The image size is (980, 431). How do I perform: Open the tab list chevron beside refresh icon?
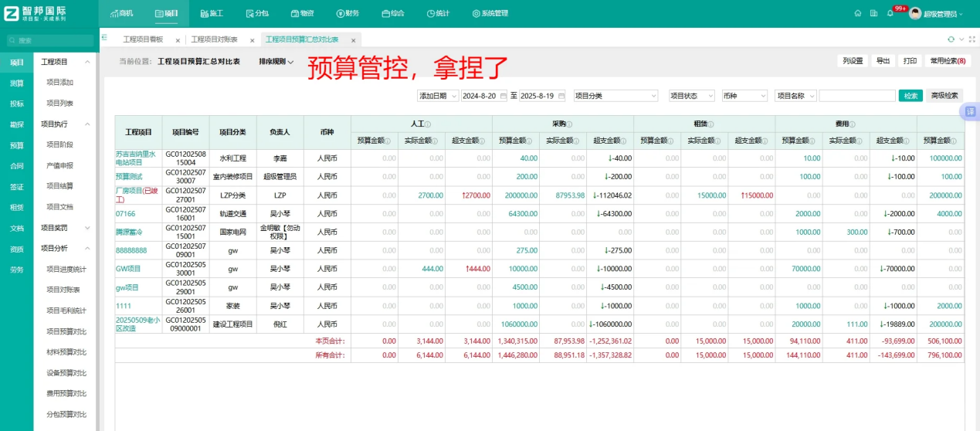pyautogui.click(x=961, y=39)
